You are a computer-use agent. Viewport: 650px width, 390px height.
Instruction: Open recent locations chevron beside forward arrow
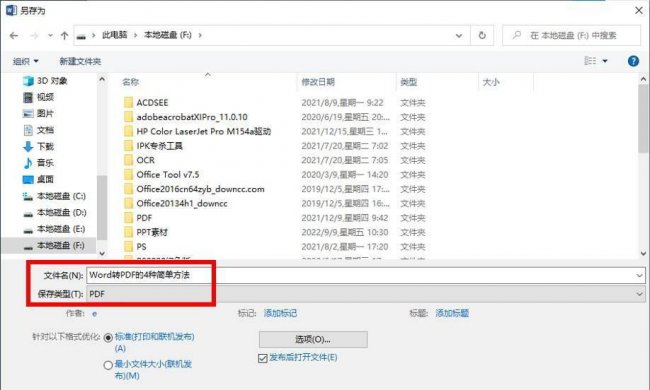coord(50,36)
